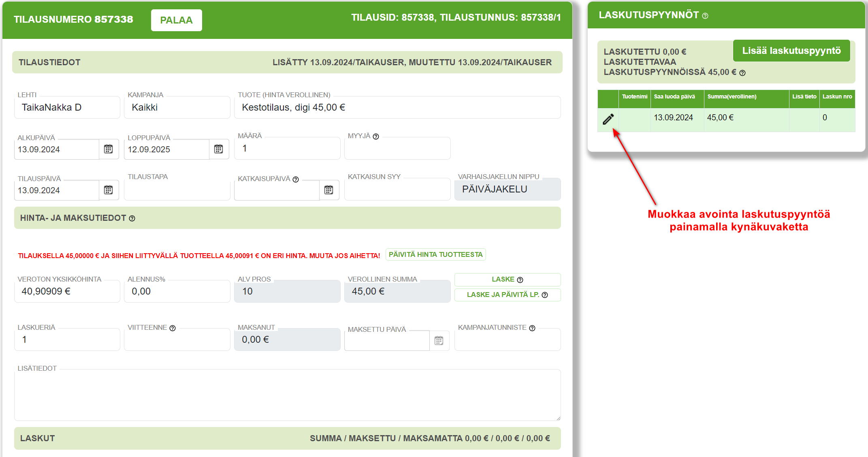Screen dimensions: 868x457
Task: Click the help icon next to Laskutuspyynnöt
Action: [705, 16]
